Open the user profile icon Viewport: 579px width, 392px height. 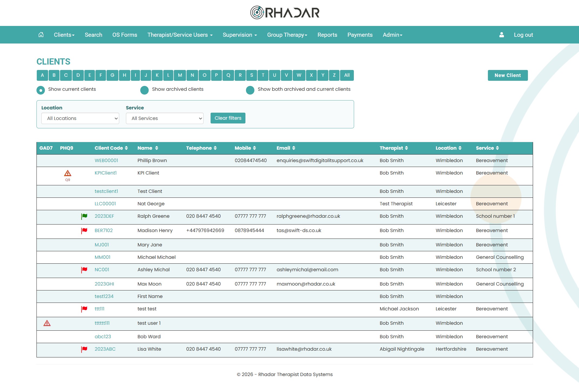tap(501, 35)
